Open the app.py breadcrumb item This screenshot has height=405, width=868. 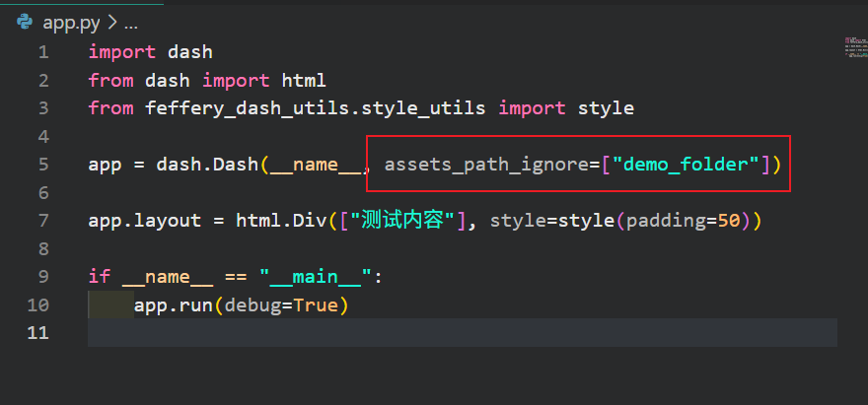click(x=71, y=24)
